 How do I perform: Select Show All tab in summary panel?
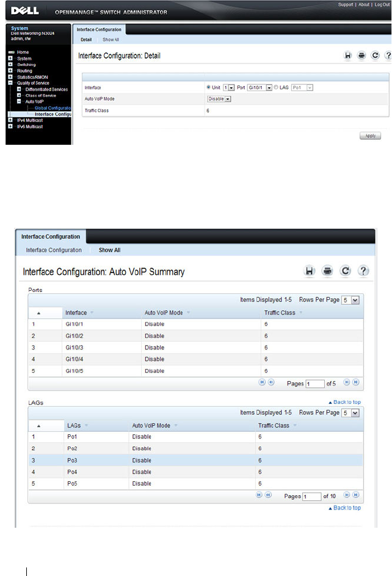click(109, 250)
